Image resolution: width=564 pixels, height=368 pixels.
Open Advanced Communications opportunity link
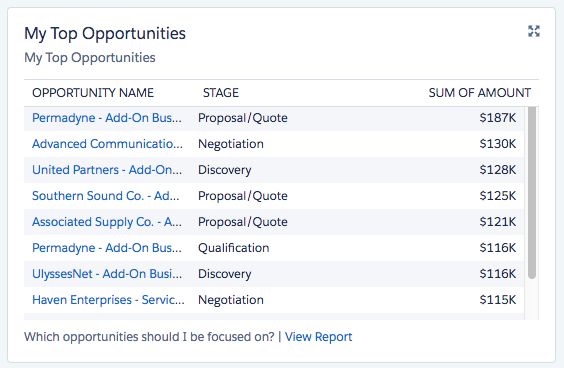(107, 144)
